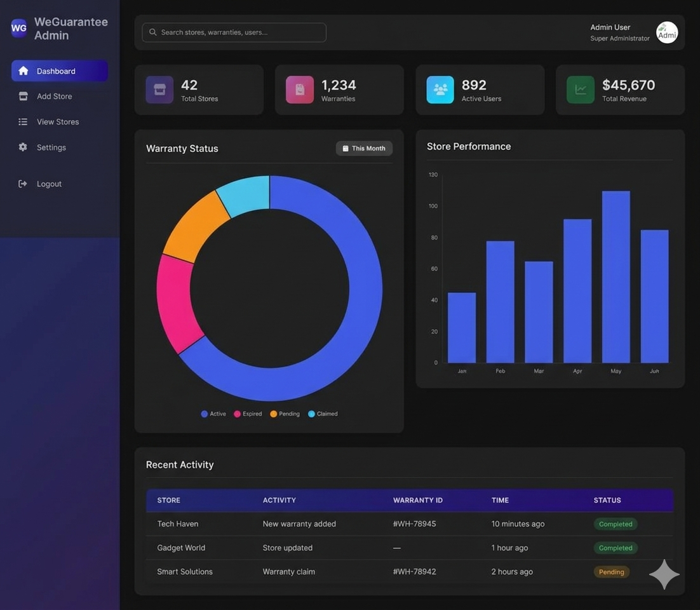700x610 pixels.
Task: Toggle the Pending orange legend item
Action: click(285, 414)
